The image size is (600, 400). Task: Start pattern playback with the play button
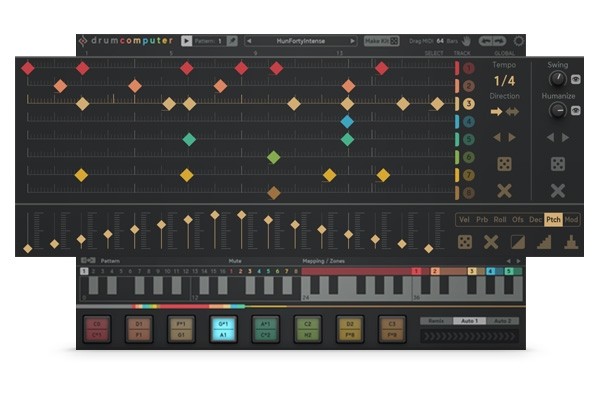(186, 41)
